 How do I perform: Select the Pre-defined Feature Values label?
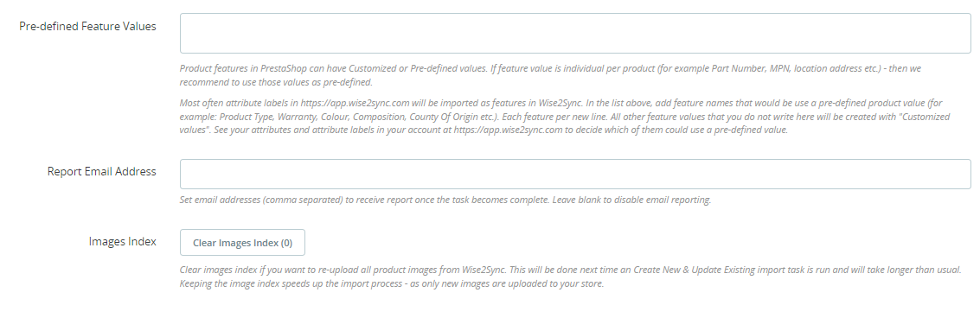(x=87, y=26)
